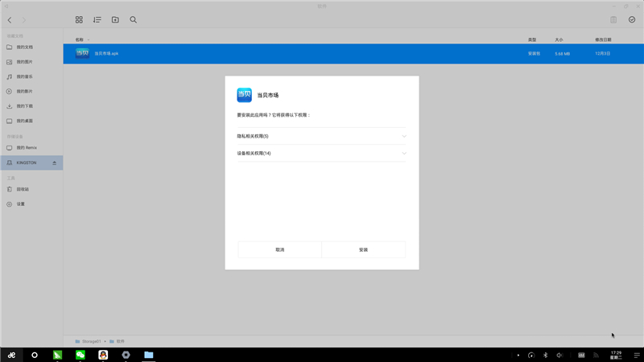Viewport: 644px width, 362px height.
Task: Click the 设备相关权限(14) label
Action: tap(254, 154)
